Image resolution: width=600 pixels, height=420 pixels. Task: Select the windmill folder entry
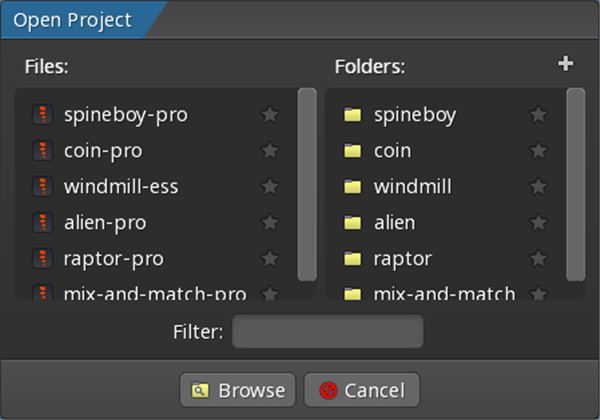point(412,187)
